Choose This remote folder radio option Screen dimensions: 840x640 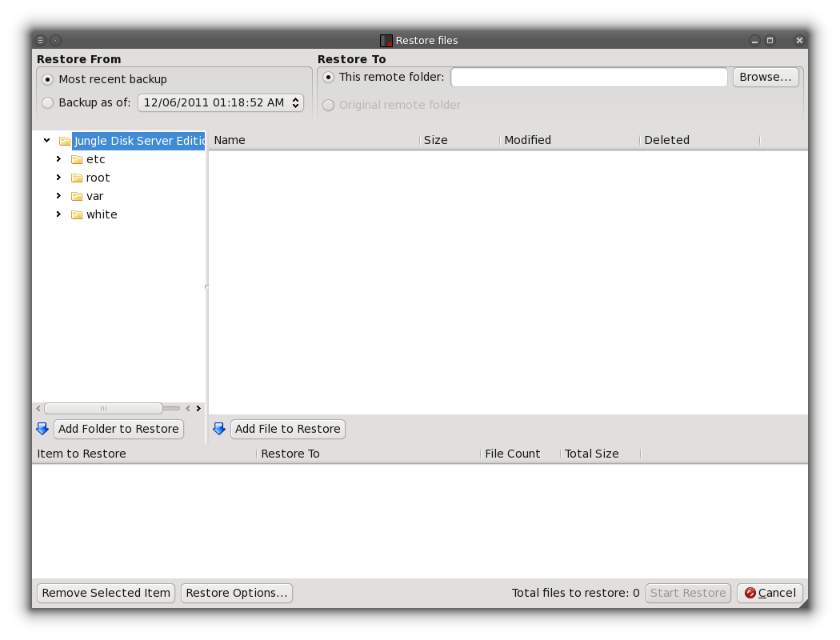click(328, 77)
